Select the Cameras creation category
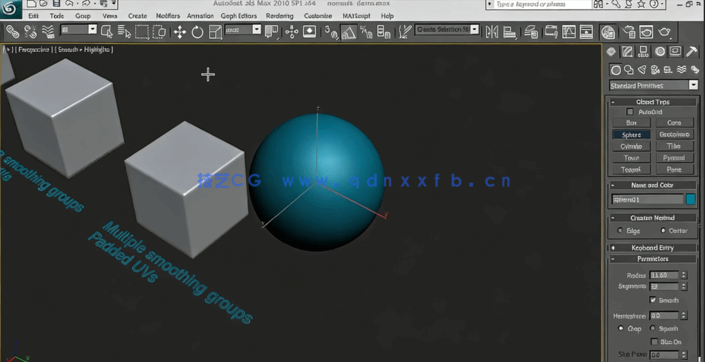This screenshot has width=705, height=362. pos(655,70)
